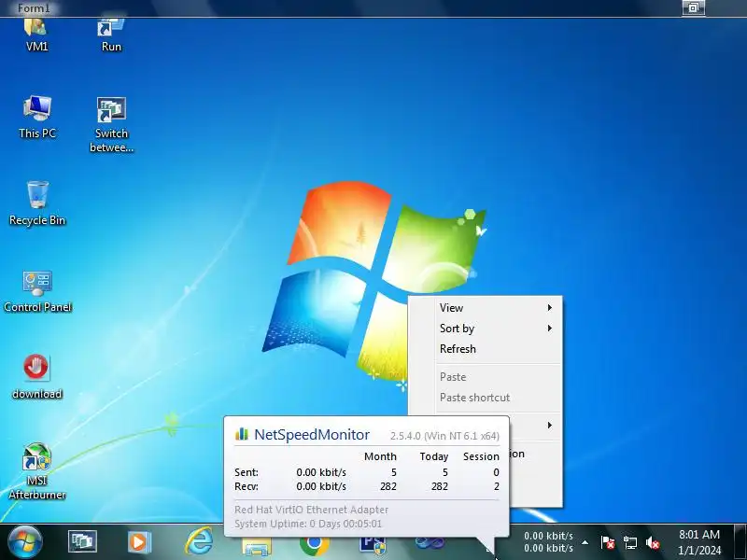Screen dimensions: 747x560
Task: Click the Sent: row label
Action: pyautogui.click(x=247, y=472)
